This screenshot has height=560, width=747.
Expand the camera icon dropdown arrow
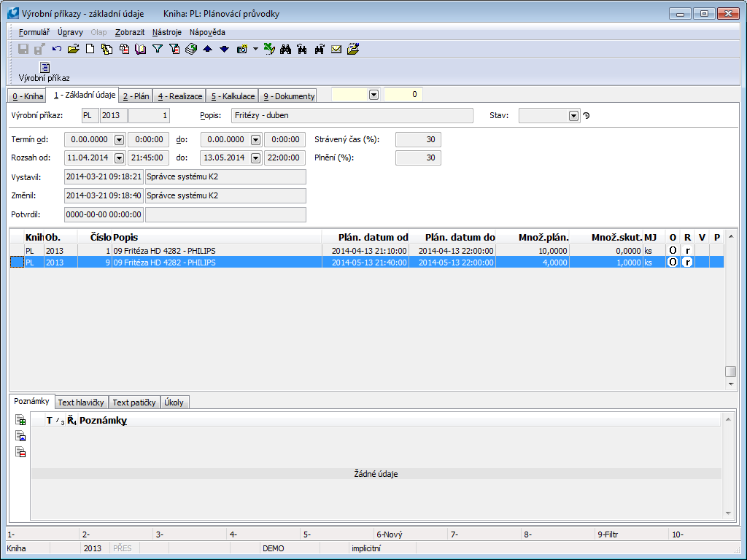point(255,49)
